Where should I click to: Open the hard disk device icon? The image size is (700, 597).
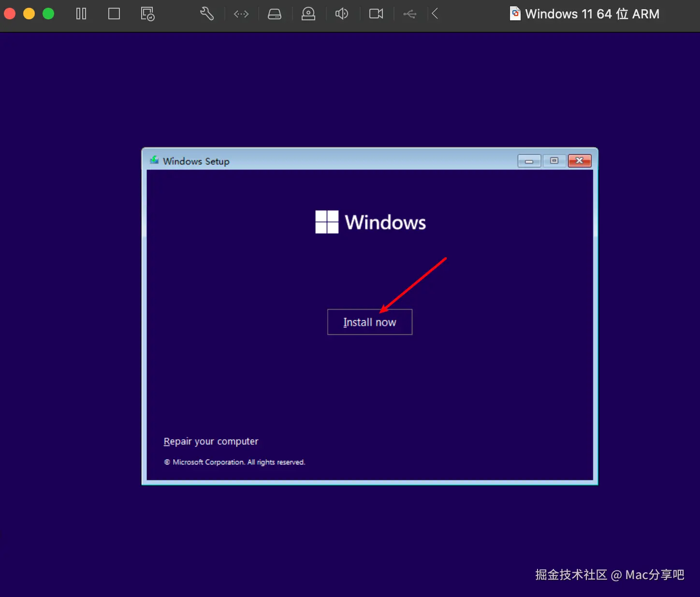[275, 14]
